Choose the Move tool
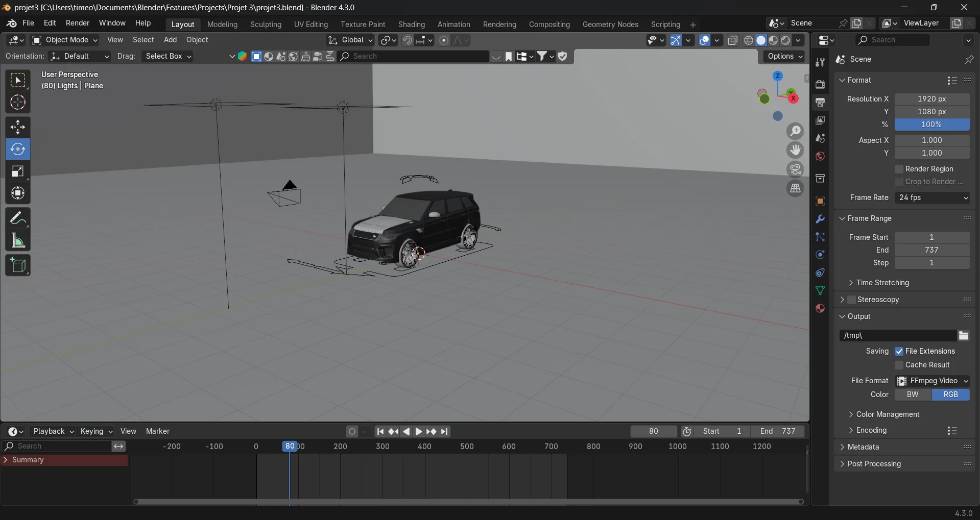Image resolution: width=980 pixels, height=520 pixels. [x=18, y=127]
